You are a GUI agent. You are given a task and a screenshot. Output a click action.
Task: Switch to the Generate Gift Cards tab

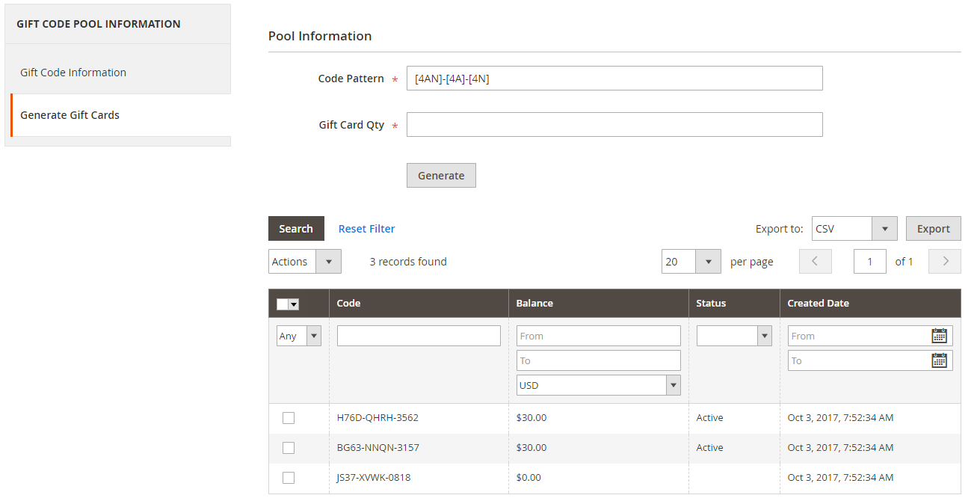click(x=70, y=115)
